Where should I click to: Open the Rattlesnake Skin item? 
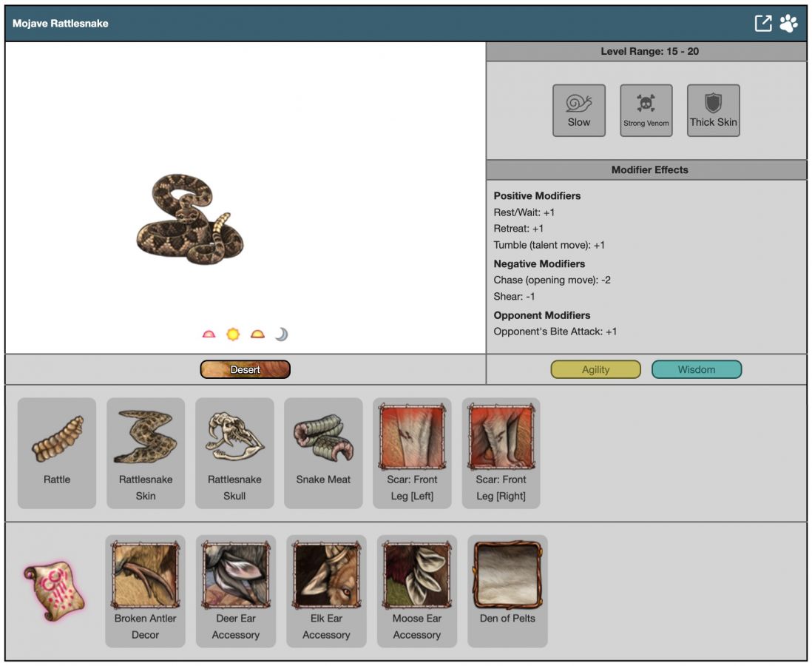tap(146, 452)
